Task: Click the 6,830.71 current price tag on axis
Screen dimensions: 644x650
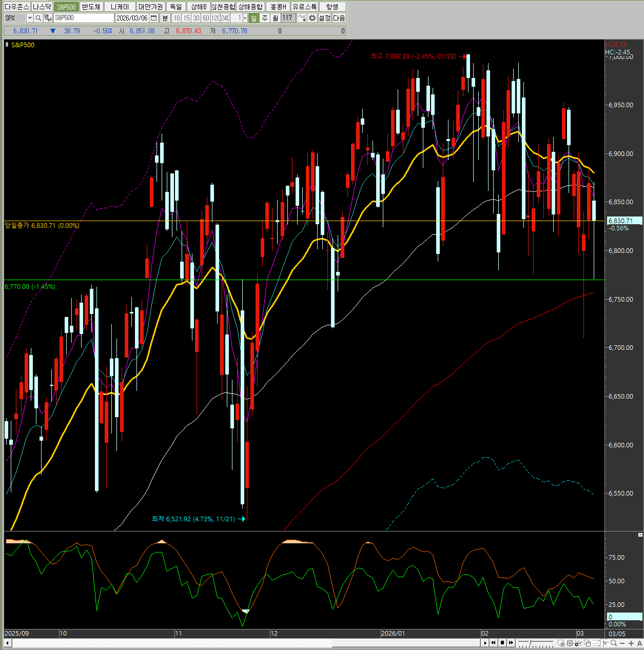Action: coord(624,221)
